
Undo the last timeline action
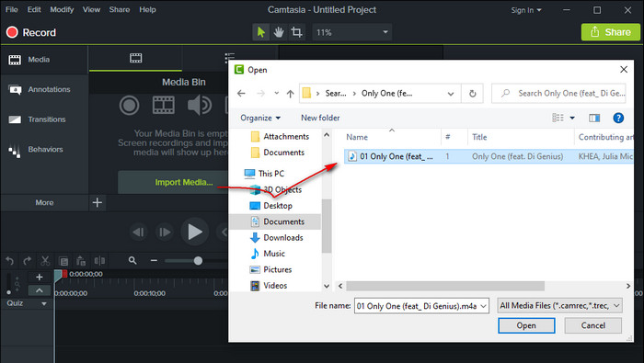[x=10, y=260]
